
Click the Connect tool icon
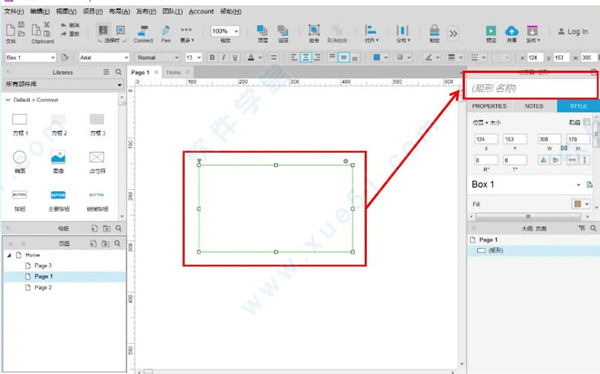coord(143,31)
